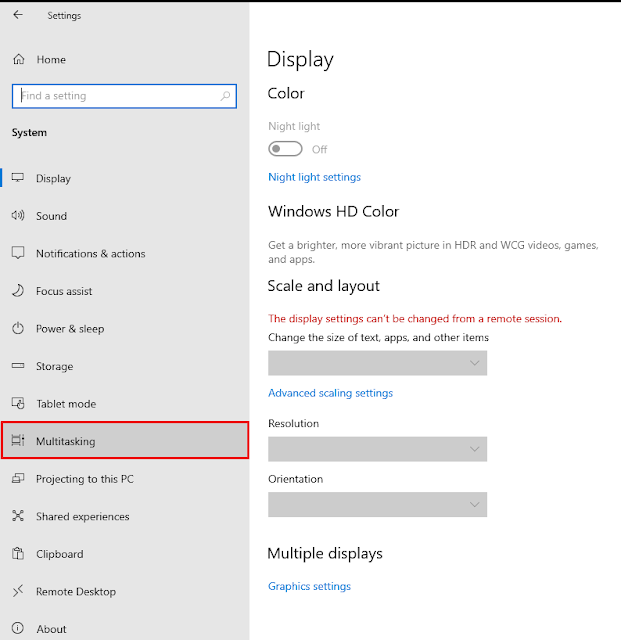Open Graphics settings link

coord(309,586)
